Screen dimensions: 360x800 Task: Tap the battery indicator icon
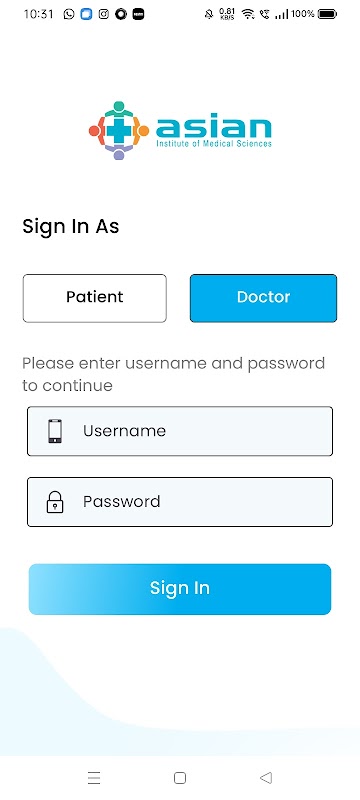(x=327, y=14)
